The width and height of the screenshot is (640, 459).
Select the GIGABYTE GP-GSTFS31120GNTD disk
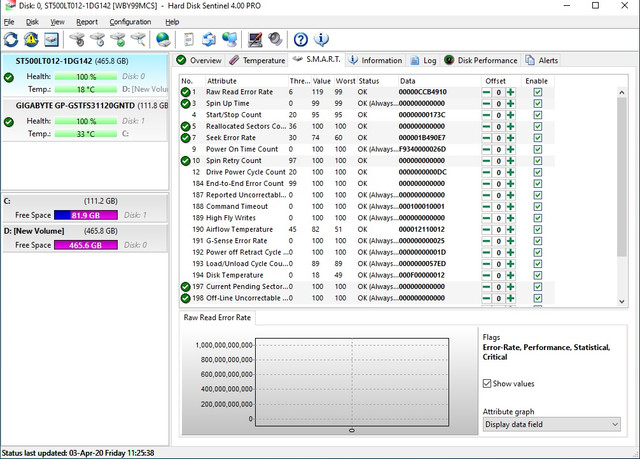click(85, 120)
